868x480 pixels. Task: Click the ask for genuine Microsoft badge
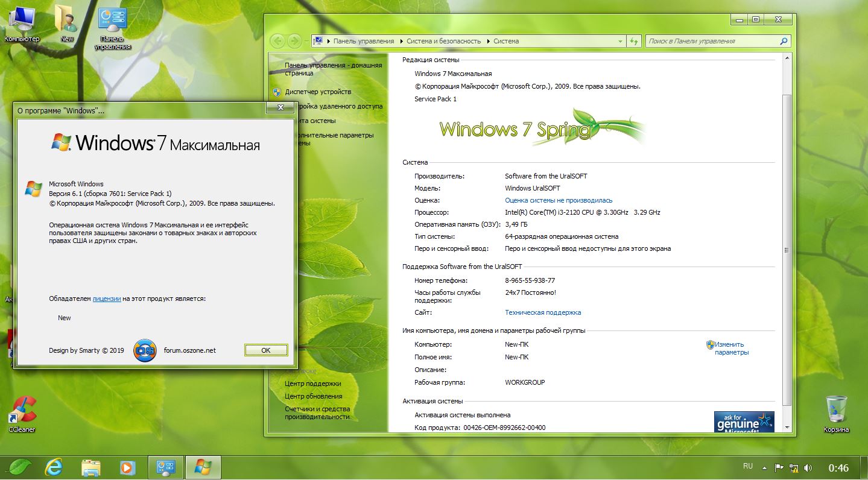[x=744, y=422]
